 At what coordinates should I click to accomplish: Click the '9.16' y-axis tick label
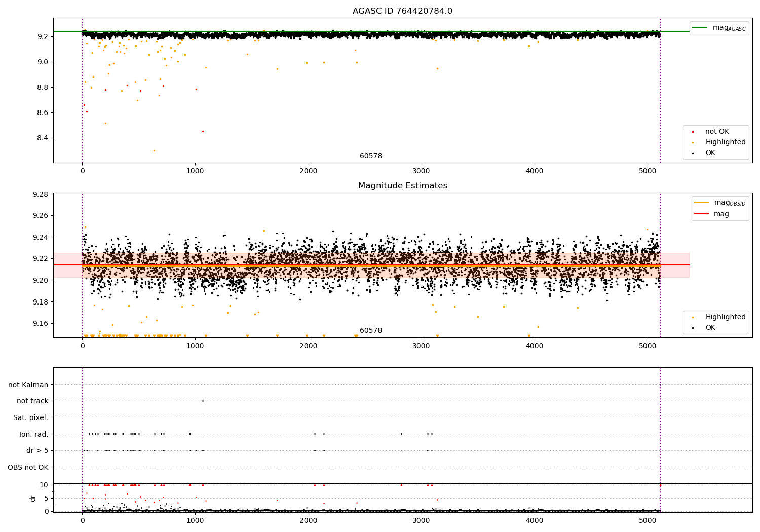click(40, 324)
